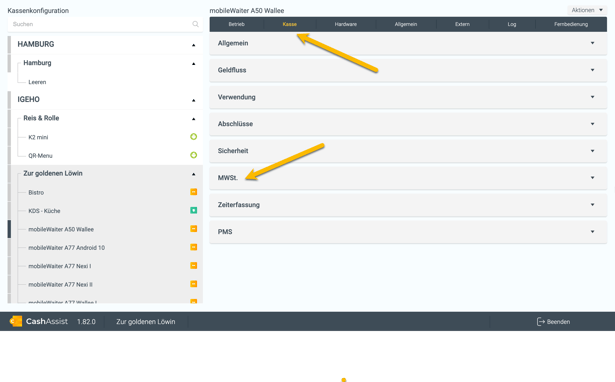Select QR-Menu in the tree
Viewport: 615px width, 382px height.
tap(40, 156)
